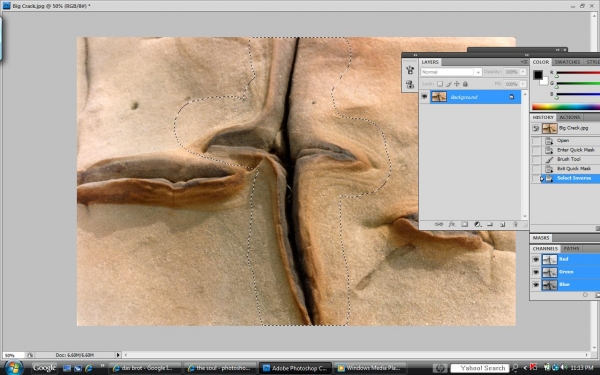Toggle visibility of the Blue channel
This screenshot has width=600, height=375.
coord(536,285)
